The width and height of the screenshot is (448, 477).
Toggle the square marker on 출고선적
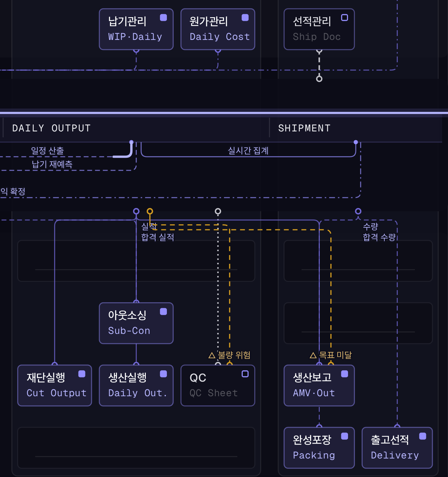[423, 436]
